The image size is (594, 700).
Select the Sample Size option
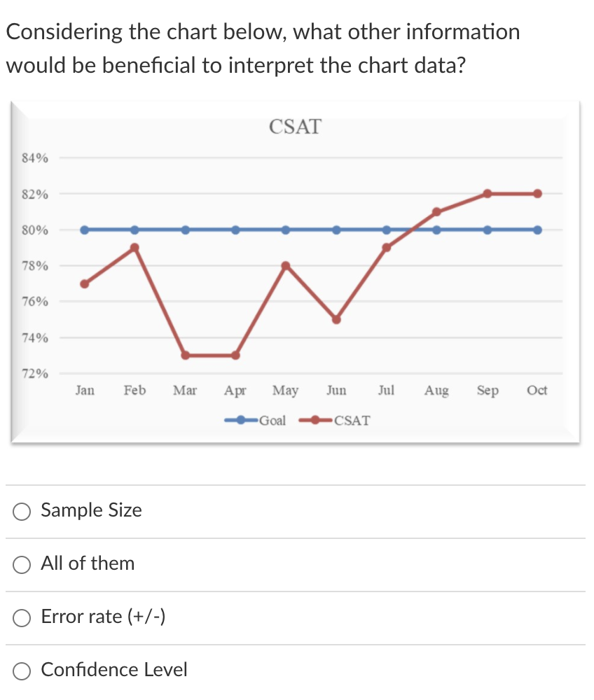[21, 512]
